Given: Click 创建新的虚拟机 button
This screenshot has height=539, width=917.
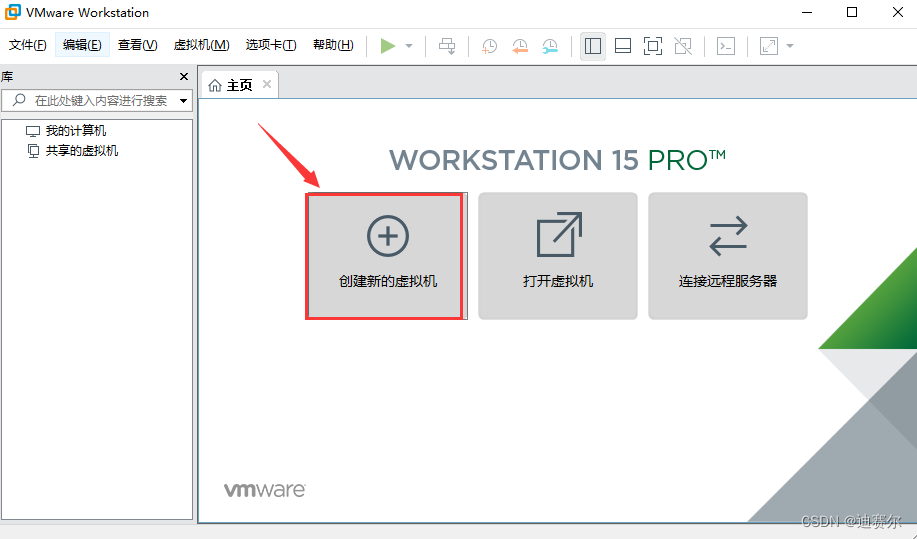Looking at the screenshot, I should tap(385, 257).
